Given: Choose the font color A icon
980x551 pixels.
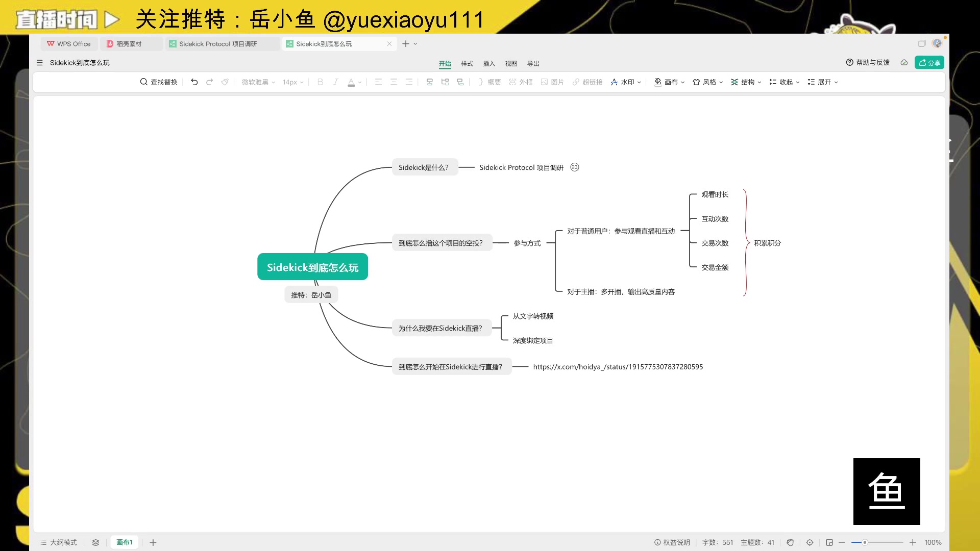Looking at the screenshot, I should pyautogui.click(x=351, y=82).
